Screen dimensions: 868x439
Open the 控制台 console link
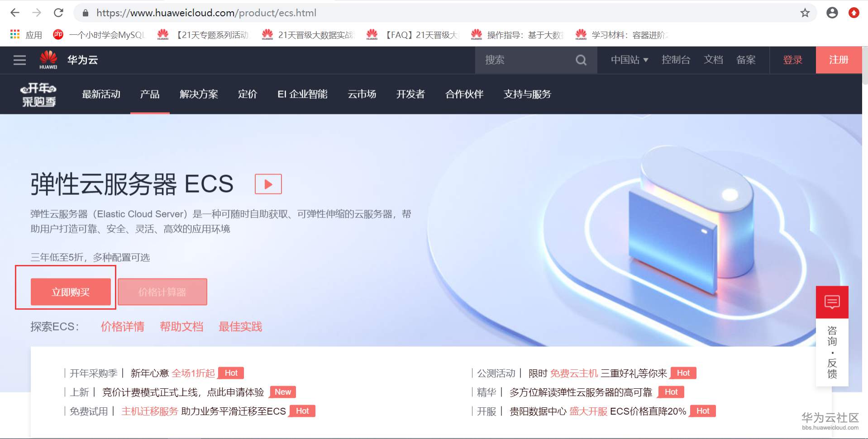tap(676, 60)
